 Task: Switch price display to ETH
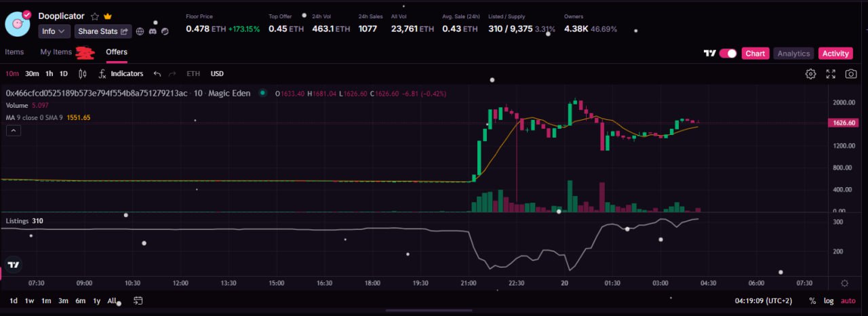coord(193,74)
